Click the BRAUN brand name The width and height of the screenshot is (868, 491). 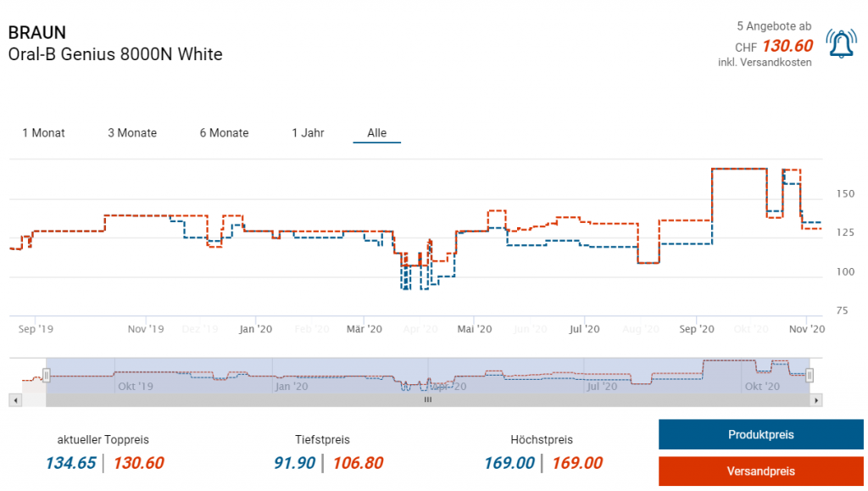36,32
